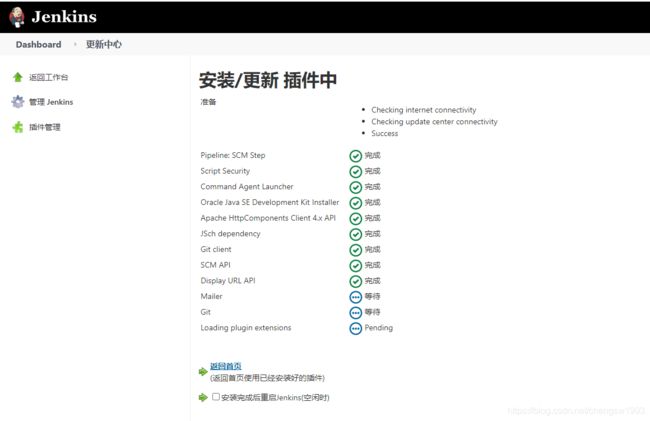This screenshot has width=650, height=421.
Task: Click the 完成 status text for Git client
Action: (x=372, y=249)
